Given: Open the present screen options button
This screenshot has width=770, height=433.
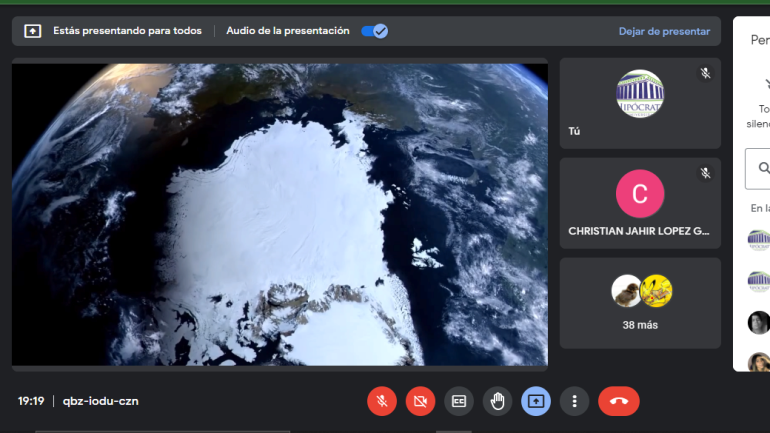Looking at the screenshot, I should pos(536,401).
